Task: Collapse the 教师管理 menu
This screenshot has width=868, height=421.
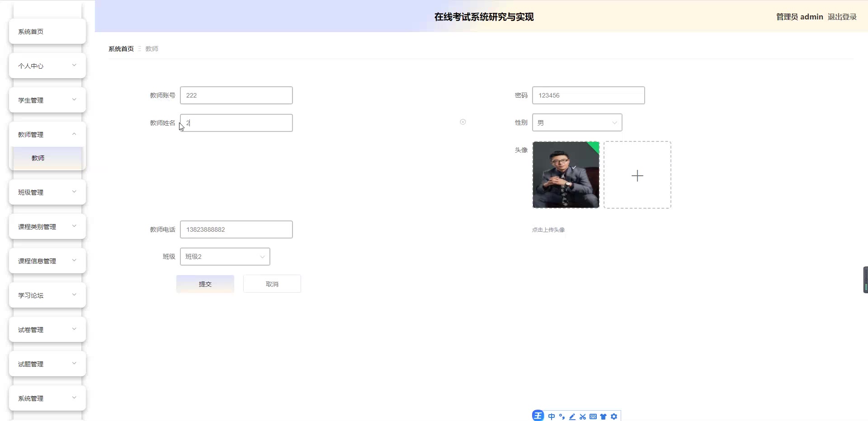Action: pos(47,134)
